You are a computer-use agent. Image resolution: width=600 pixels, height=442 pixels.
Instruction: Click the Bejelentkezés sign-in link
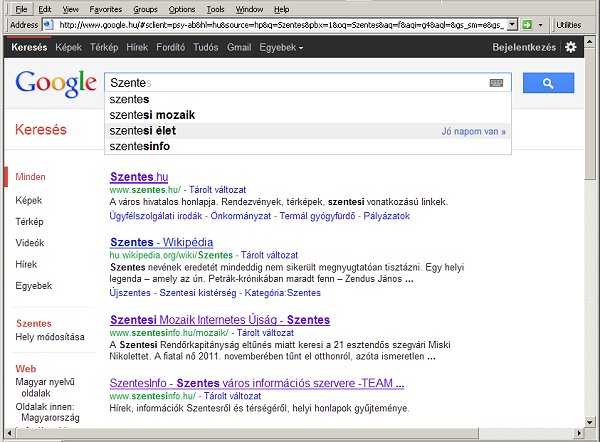[x=524, y=47]
